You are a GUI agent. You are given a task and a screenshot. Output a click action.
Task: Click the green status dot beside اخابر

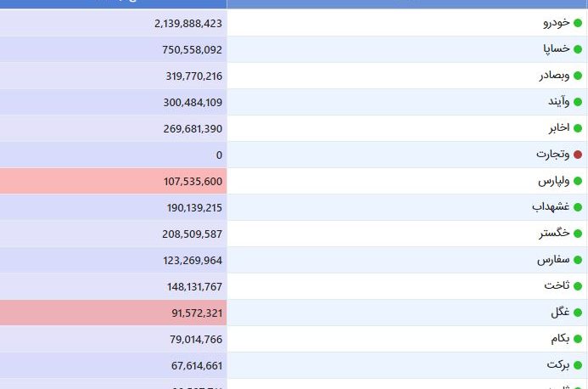point(578,128)
